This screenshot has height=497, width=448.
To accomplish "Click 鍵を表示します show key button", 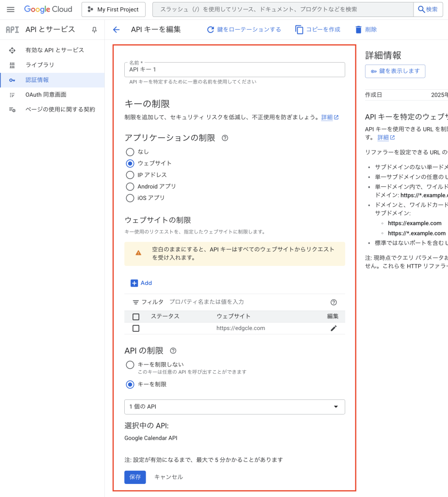I will 395,71.
